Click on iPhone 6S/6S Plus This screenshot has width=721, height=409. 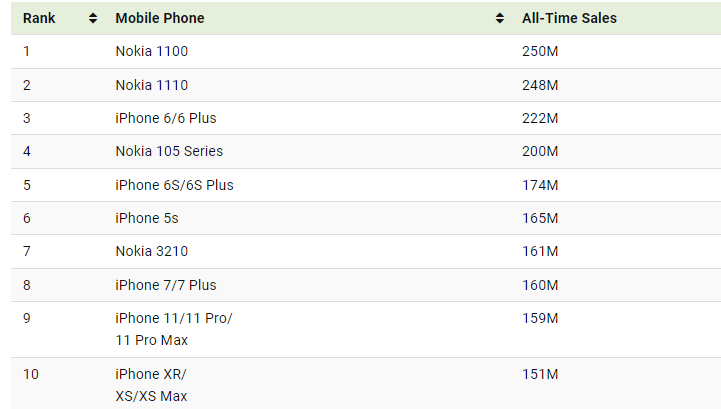174,185
